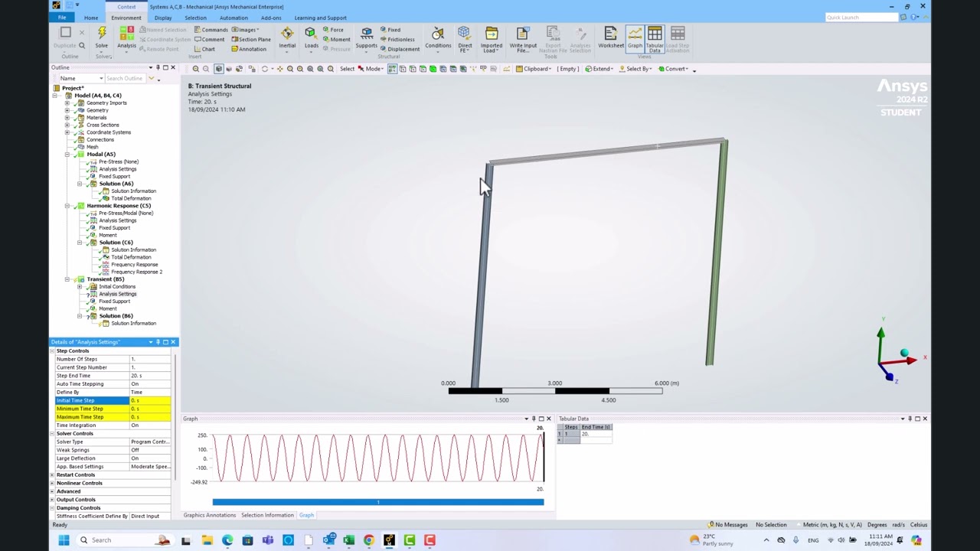Screen dimensions: 980x551
Task: Switch to the Display ribbon tab
Action: 163,18
